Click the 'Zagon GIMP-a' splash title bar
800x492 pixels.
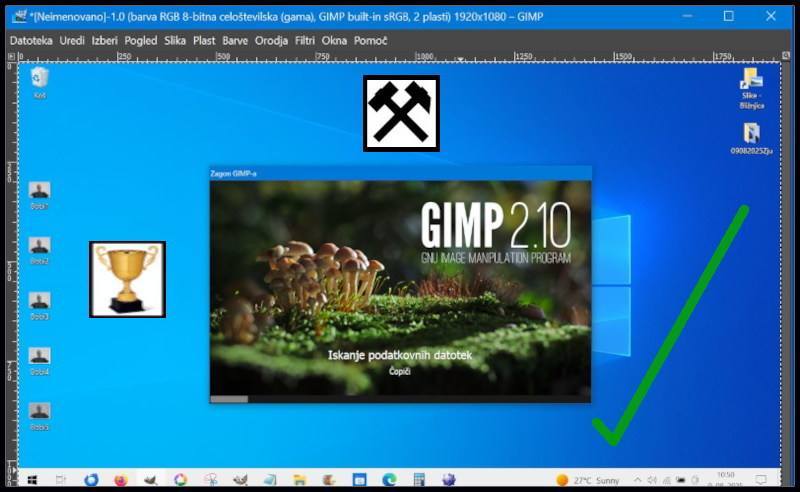tap(401, 174)
